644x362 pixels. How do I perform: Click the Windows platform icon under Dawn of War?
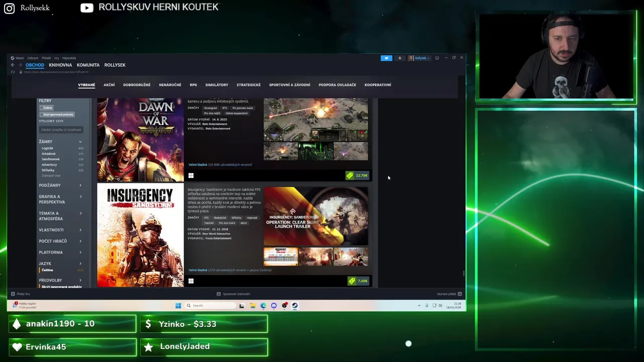[x=191, y=175]
